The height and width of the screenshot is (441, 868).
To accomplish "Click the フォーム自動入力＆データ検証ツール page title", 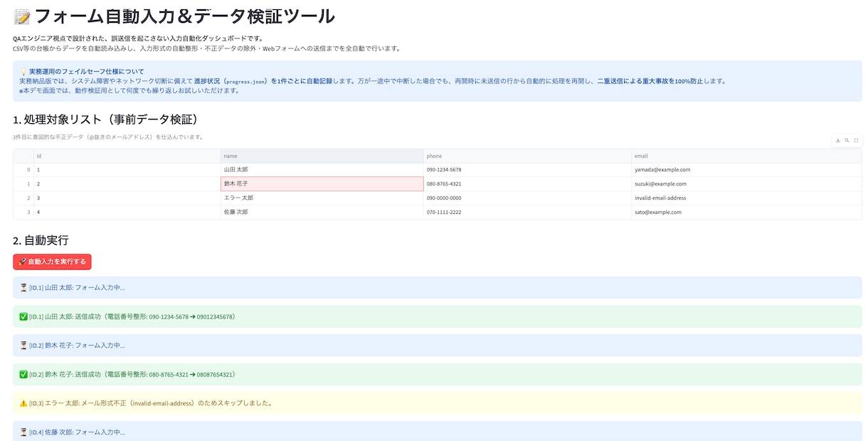I will tap(174, 16).
